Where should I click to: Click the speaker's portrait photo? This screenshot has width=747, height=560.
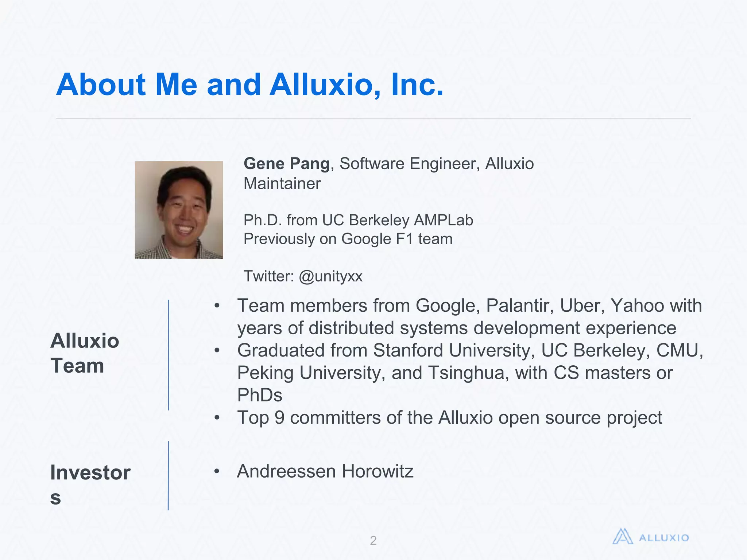179,210
